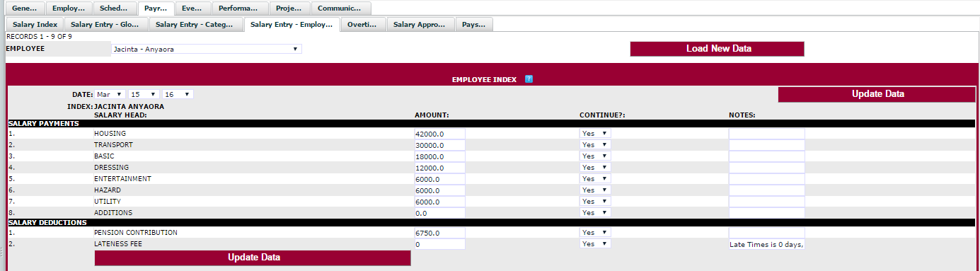Click the Notes field for Pension Contribution
This screenshot has height=271, width=980.
click(767, 233)
